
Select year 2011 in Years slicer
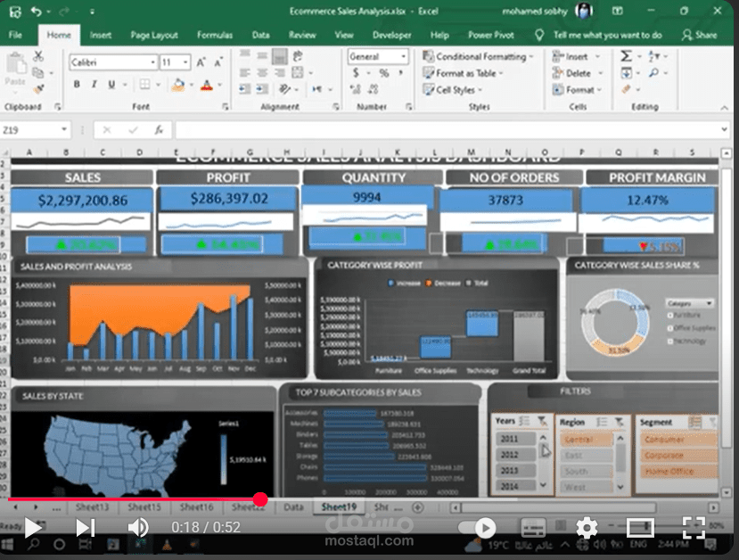[515, 439]
